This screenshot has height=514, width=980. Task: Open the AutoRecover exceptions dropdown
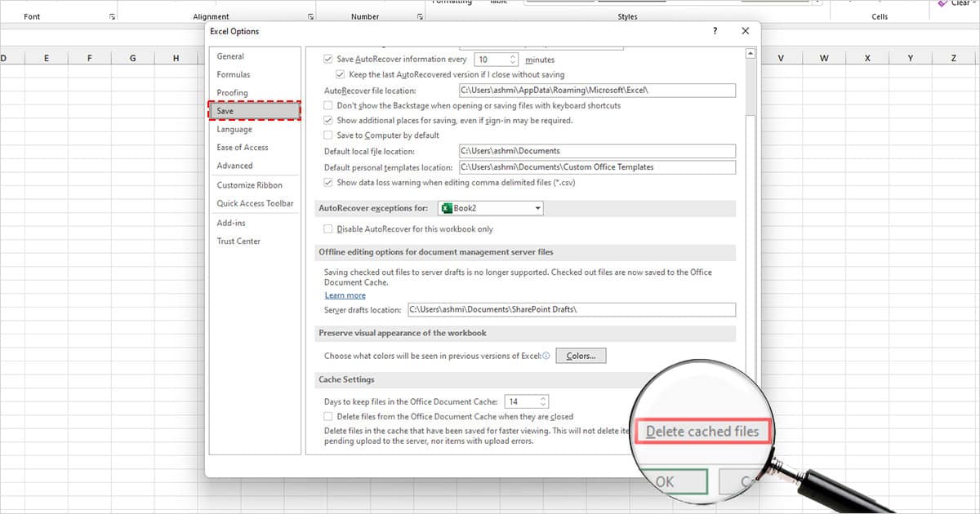538,208
